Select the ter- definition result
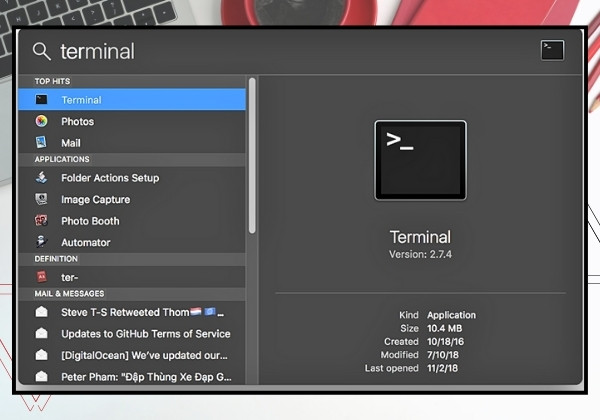 132,277
